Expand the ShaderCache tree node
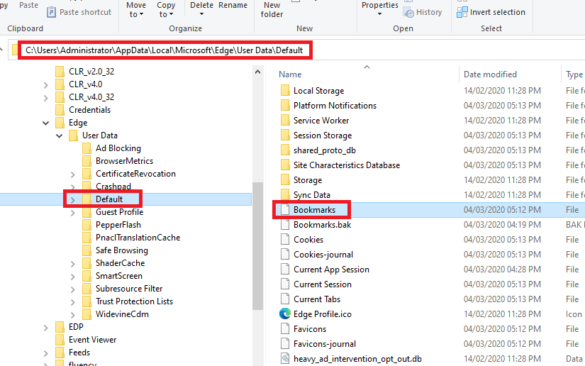The width and height of the screenshot is (585, 366). (x=73, y=264)
